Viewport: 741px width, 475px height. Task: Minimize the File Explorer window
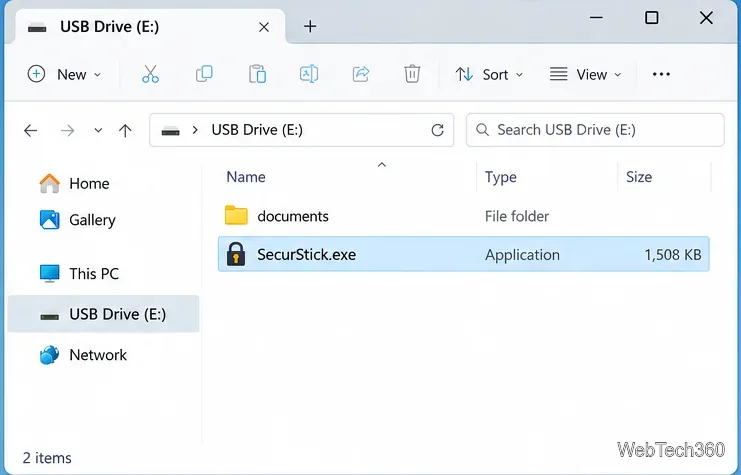(x=596, y=18)
